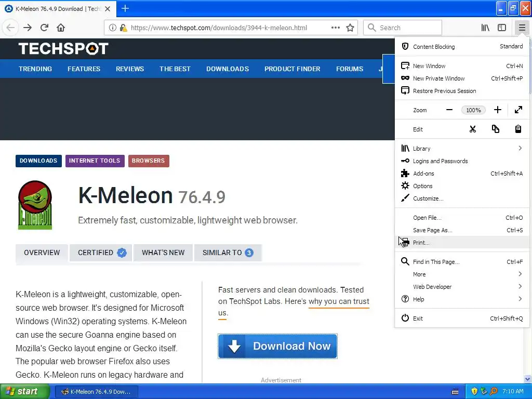Click the INTERNET TOOLS tag
The image size is (532, 399).
[x=95, y=161]
